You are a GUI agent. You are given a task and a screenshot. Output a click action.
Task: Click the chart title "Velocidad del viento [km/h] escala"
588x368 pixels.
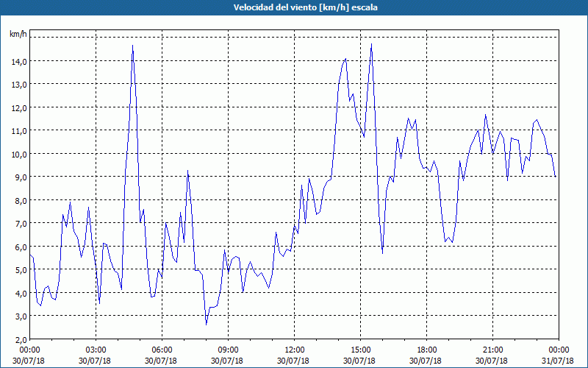click(305, 7)
